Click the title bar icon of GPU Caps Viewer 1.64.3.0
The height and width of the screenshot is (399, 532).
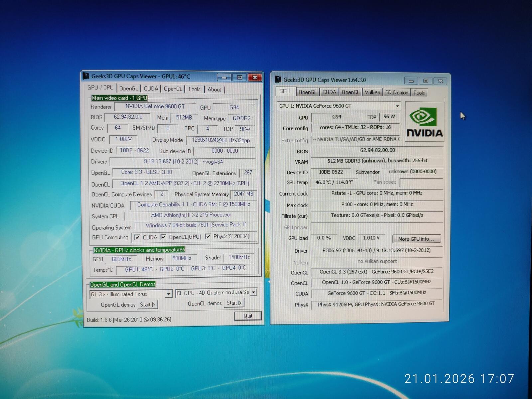tap(278, 80)
